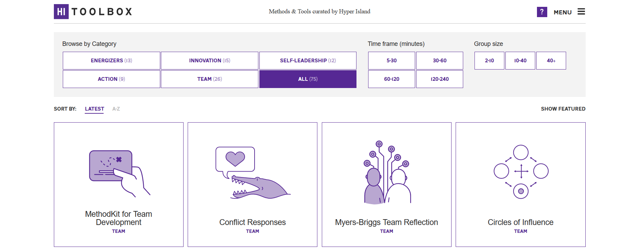Choose the 120-240 minute time frame
The height and width of the screenshot is (250, 644).
pyautogui.click(x=440, y=79)
